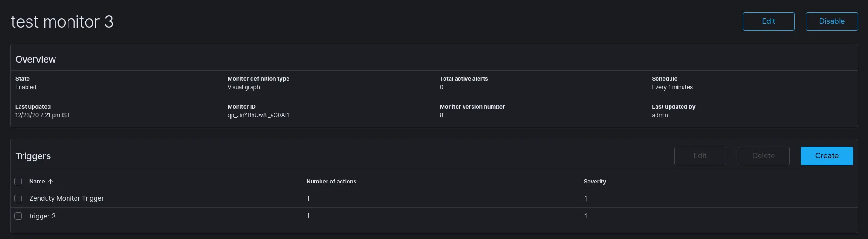Click the Severity column header
868x239 pixels.
pos(595,182)
